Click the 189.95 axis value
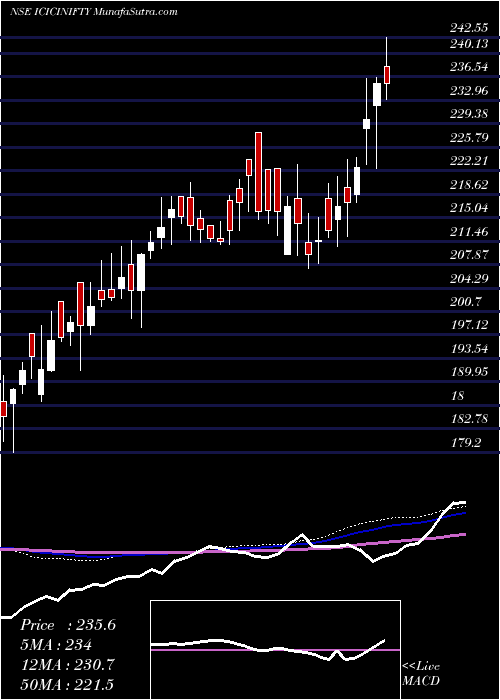 469,372
